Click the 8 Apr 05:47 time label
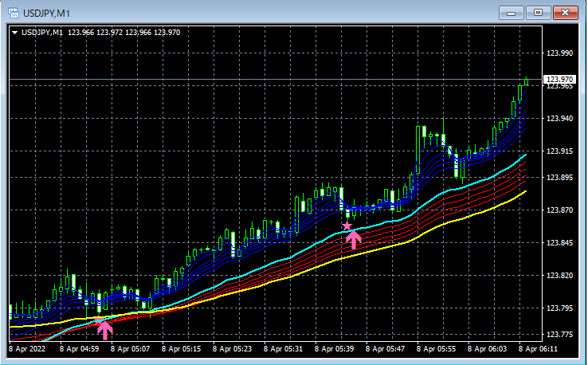This screenshot has width=588, height=365. [x=385, y=349]
